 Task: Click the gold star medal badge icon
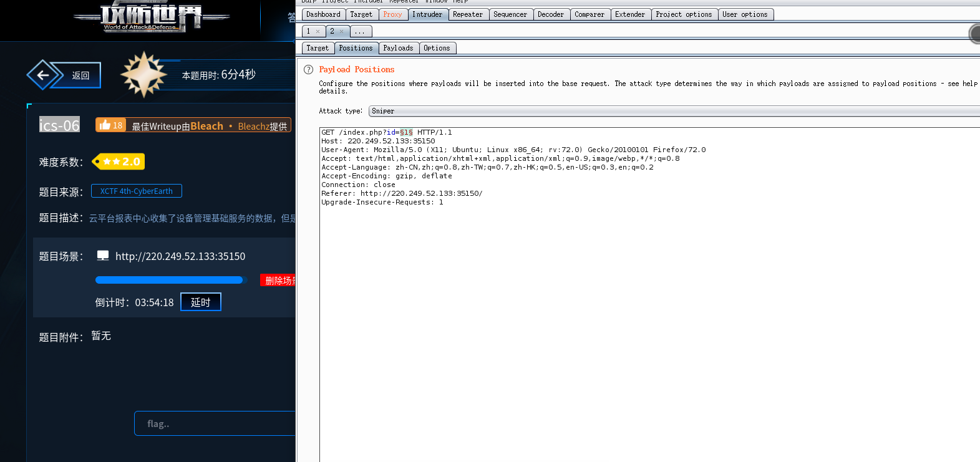click(x=144, y=74)
